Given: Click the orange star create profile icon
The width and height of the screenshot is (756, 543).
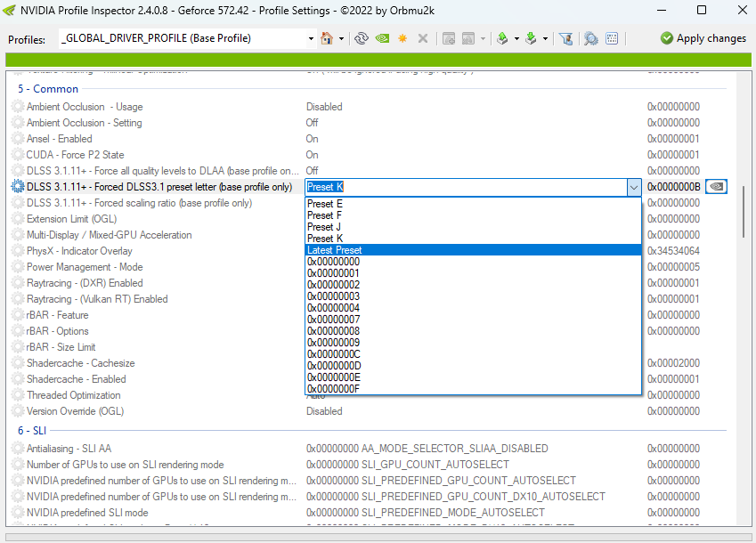Looking at the screenshot, I should click(402, 38).
